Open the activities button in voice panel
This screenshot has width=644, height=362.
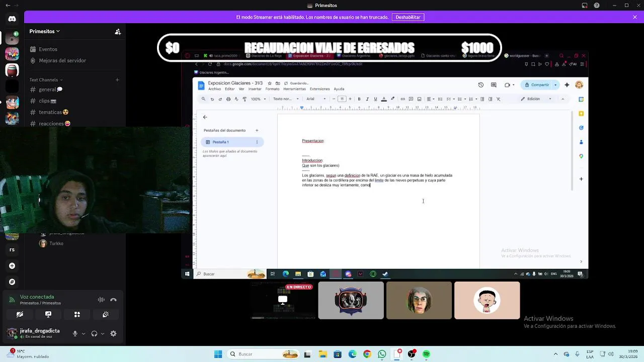point(77,314)
